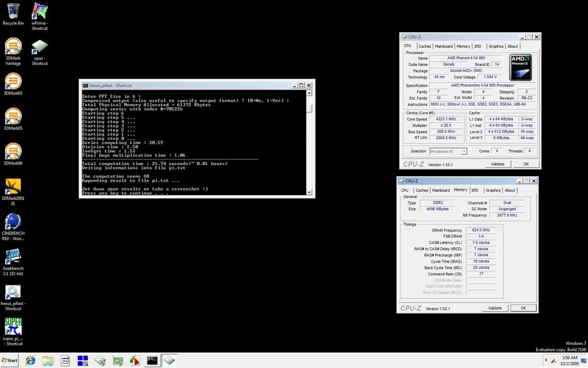This screenshot has width=588, height=368.
Task: Click the red-green tray icon near the clock
Action: click(x=554, y=361)
